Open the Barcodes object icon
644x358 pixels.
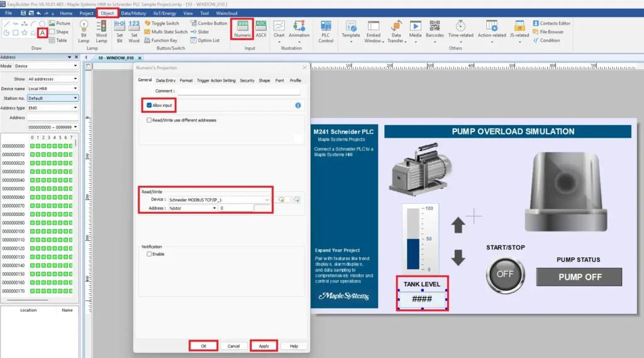click(x=435, y=31)
